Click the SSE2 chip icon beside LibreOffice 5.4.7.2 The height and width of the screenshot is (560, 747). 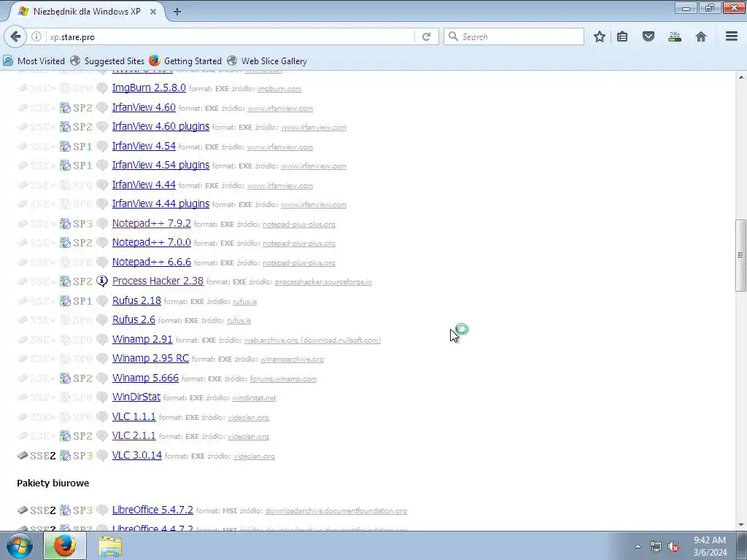click(x=23, y=510)
